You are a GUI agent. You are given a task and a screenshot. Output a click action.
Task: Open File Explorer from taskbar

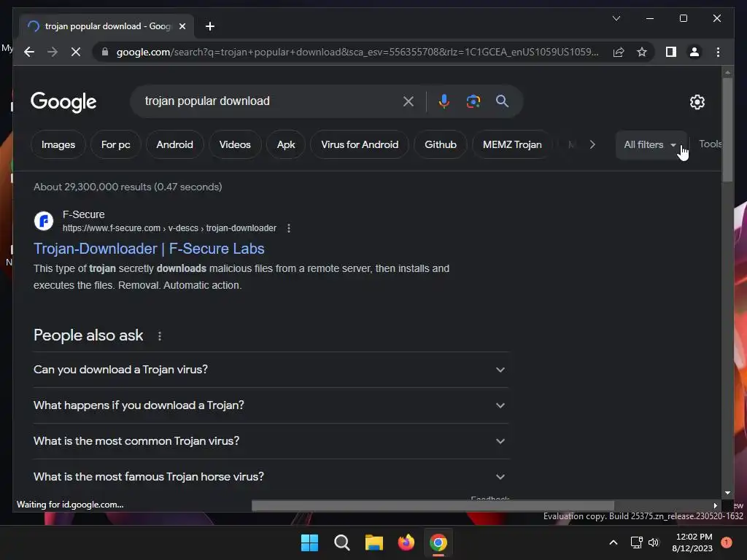(x=374, y=542)
